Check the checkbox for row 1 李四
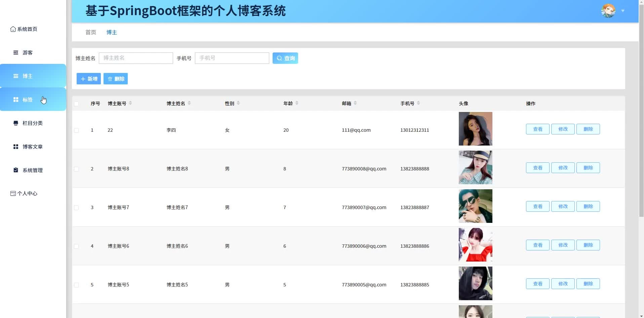Screen dimensions: 644x318 tap(76, 130)
